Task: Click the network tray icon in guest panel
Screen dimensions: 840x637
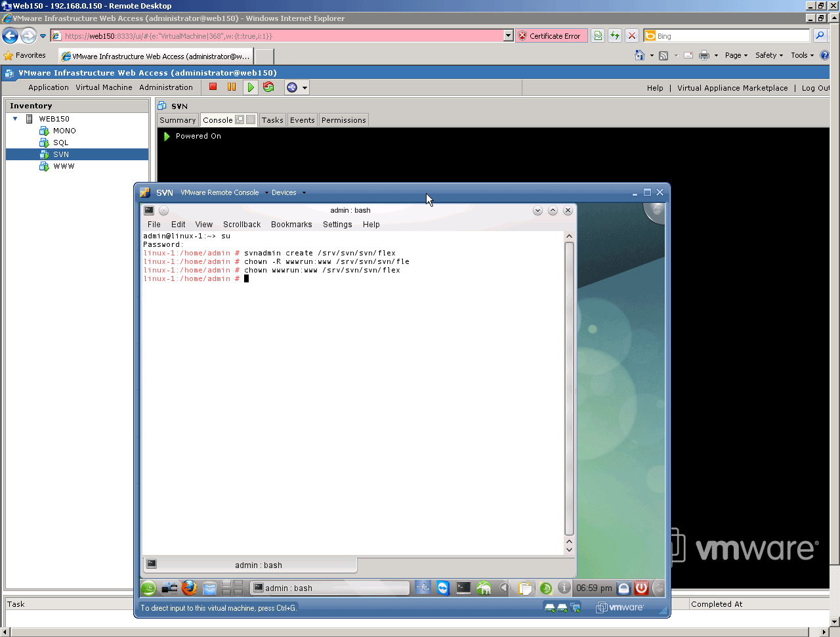Action: [x=423, y=588]
